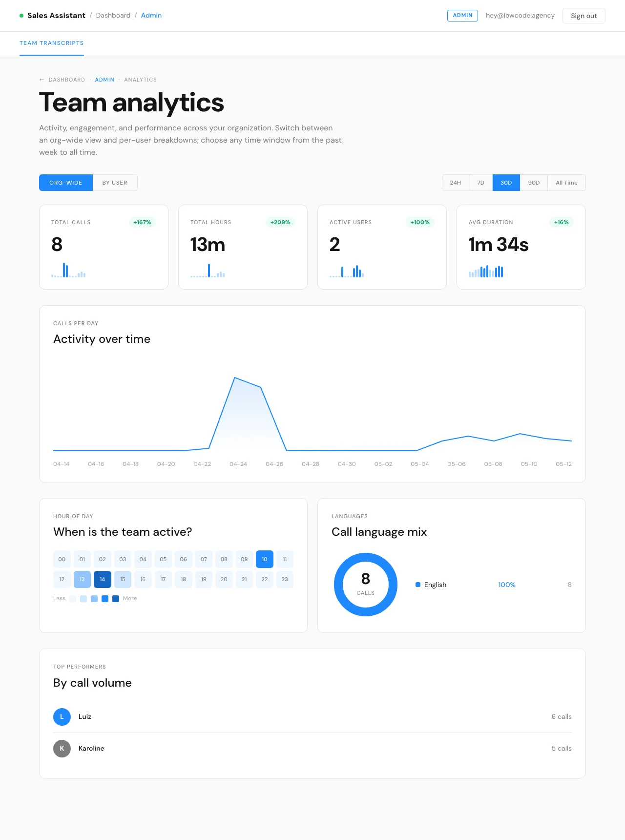The height and width of the screenshot is (840, 625).
Task: Click the Avg Duration sparkline chart
Action: point(486,271)
